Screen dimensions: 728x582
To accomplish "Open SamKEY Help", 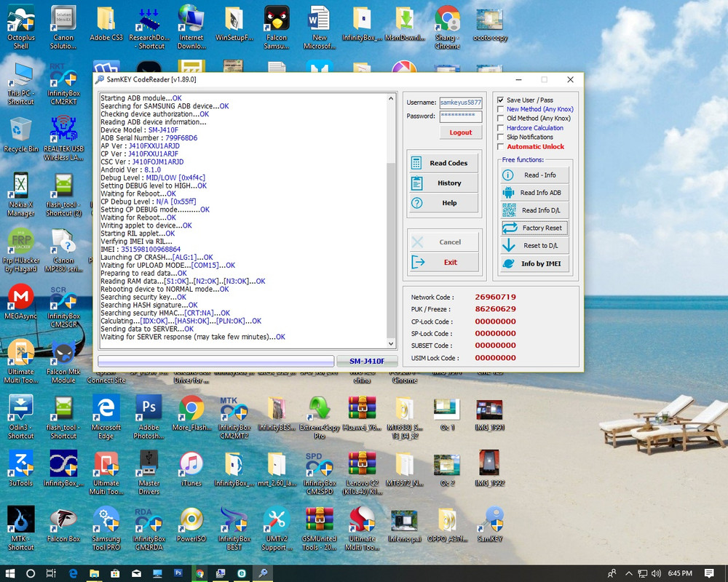I will (x=443, y=203).
